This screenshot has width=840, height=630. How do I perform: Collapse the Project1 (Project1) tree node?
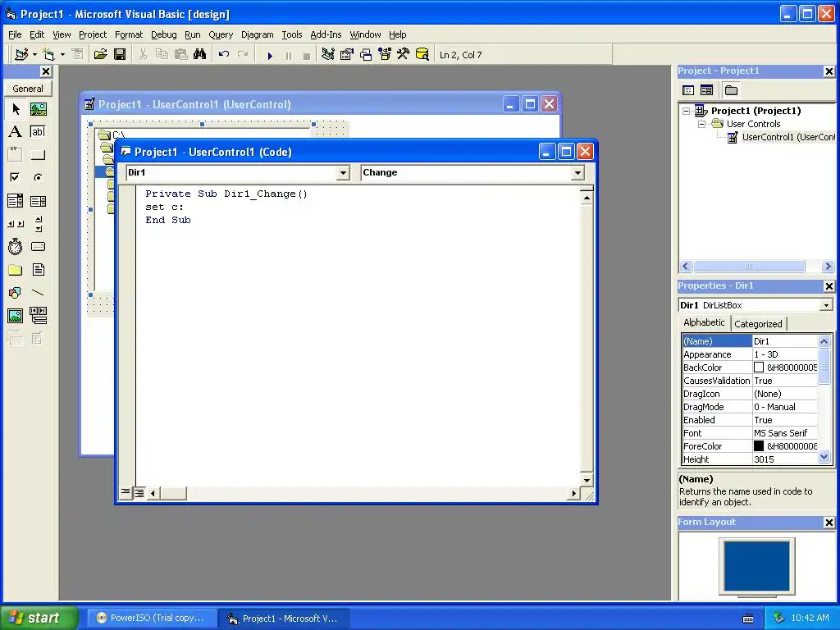(x=687, y=111)
